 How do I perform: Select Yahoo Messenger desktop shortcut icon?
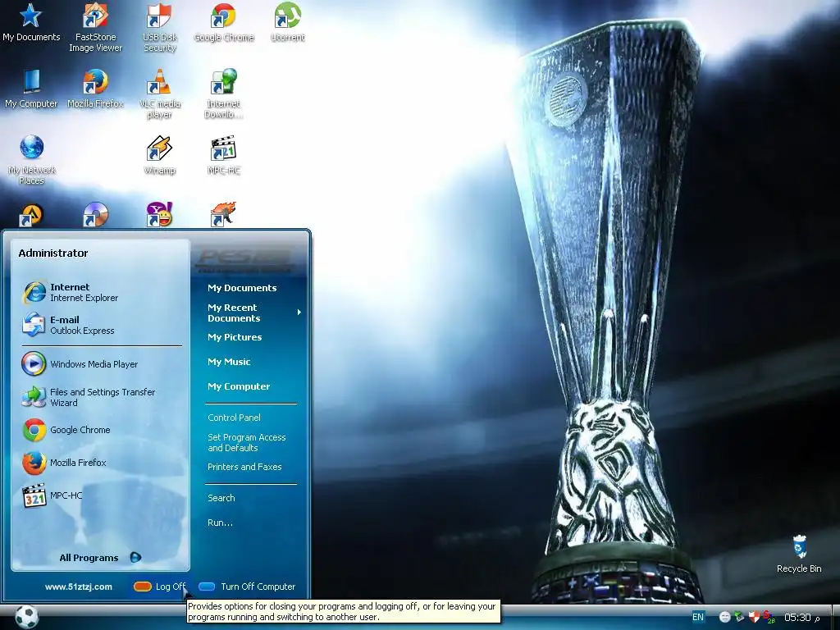tap(159, 214)
